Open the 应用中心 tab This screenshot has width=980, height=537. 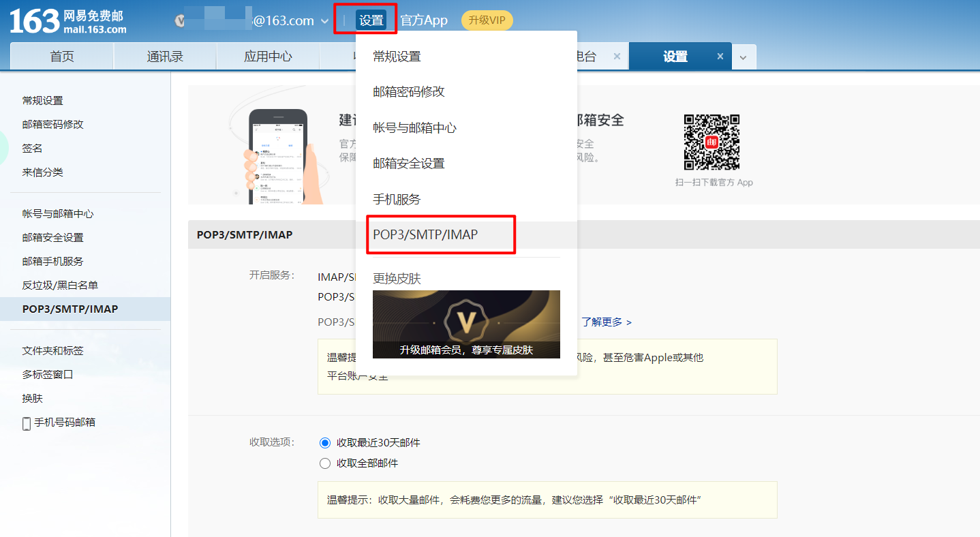click(267, 57)
